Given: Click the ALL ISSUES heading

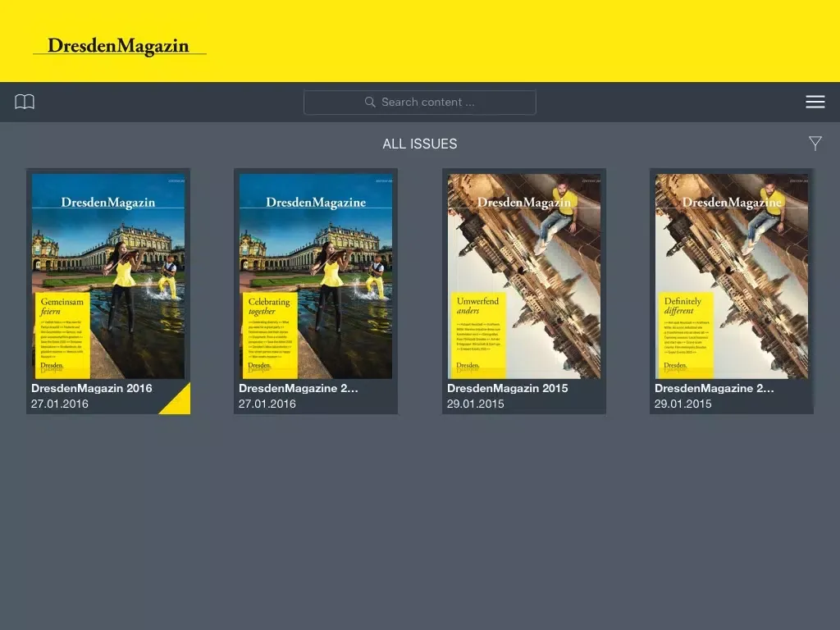Looking at the screenshot, I should [419, 144].
